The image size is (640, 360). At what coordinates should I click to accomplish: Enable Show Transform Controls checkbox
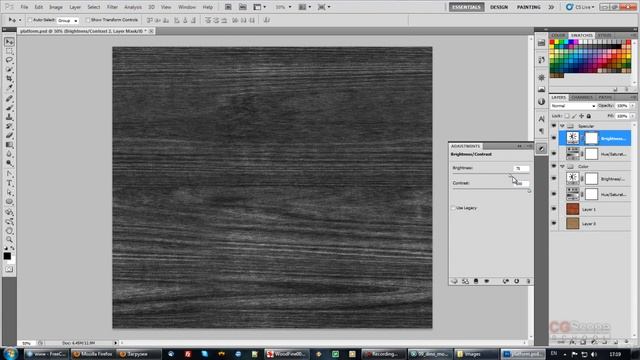click(88, 20)
